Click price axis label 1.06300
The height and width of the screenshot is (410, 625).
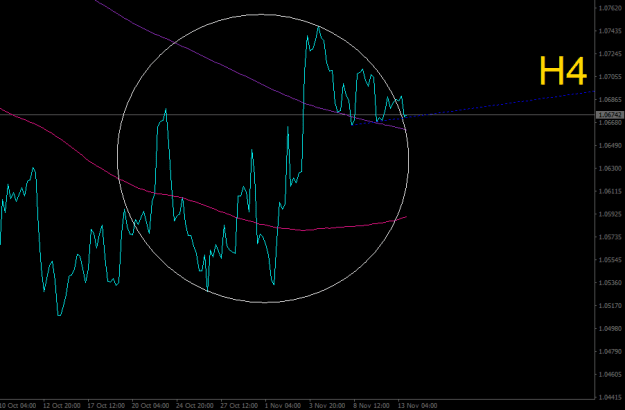pyautogui.click(x=611, y=168)
